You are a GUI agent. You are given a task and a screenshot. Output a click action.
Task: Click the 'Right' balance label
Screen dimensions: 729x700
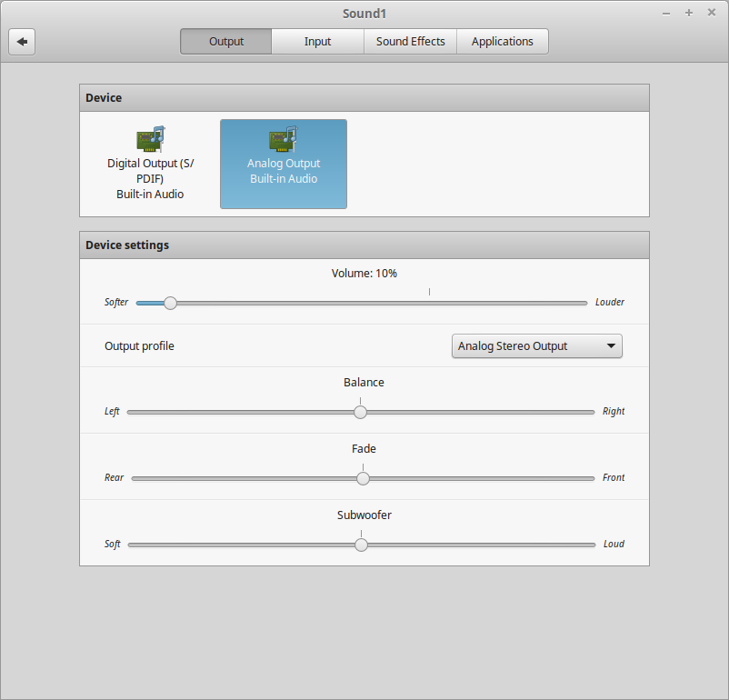tap(614, 411)
